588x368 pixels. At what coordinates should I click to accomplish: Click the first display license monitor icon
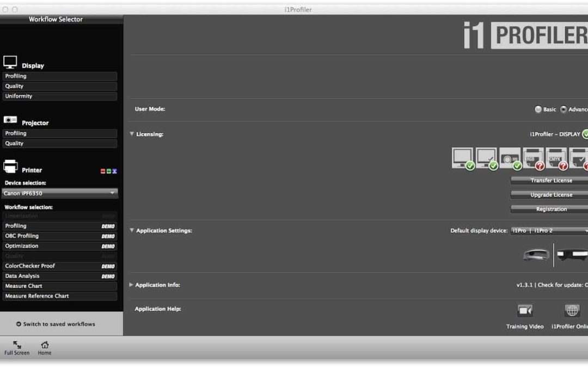point(463,158)
